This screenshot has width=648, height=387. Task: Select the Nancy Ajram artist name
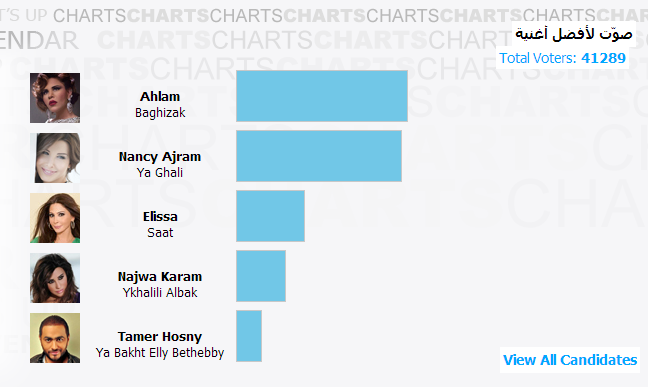[x=160, y=157]
